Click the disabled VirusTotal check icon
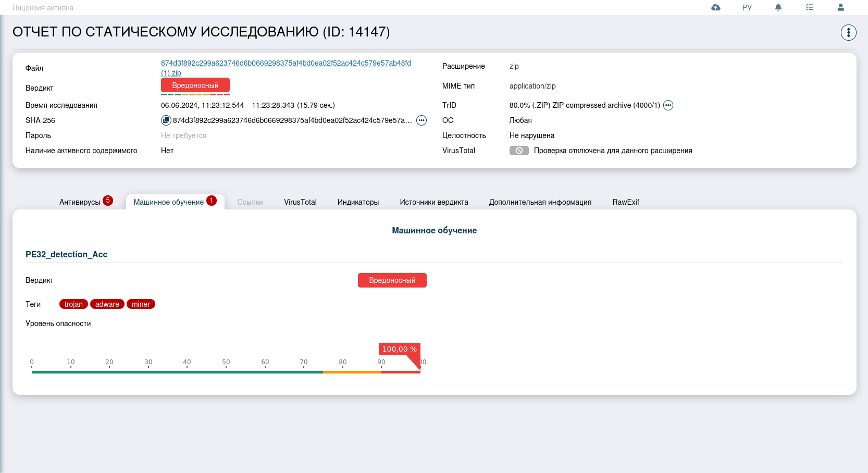Screen dimensions: 868x473 click(519, 151)
